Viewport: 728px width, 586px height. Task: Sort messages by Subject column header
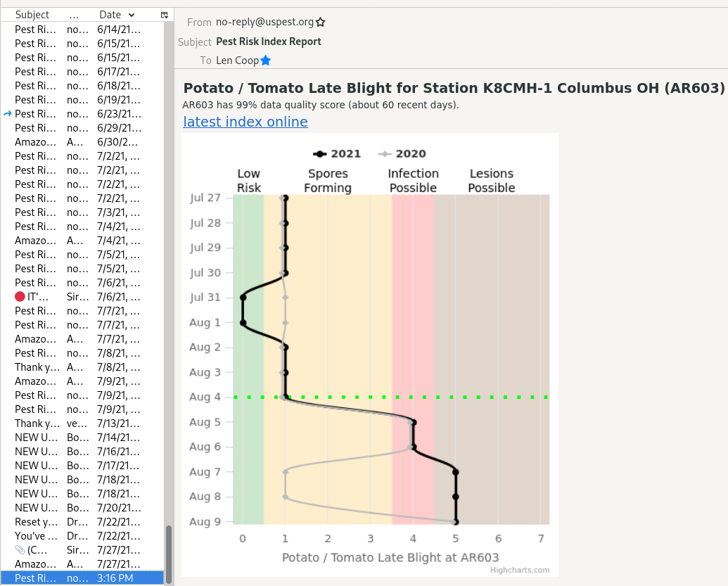pyautogui.click(x=32, y=15)
